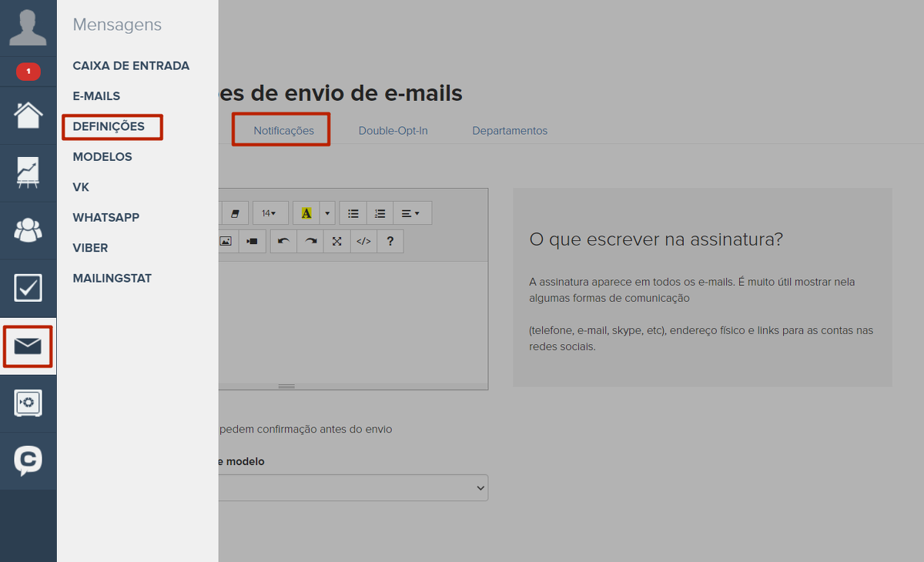This screenshot has width=924, height=562.
Task: Open the safe vault icon in sidebar
Action: 28,403
